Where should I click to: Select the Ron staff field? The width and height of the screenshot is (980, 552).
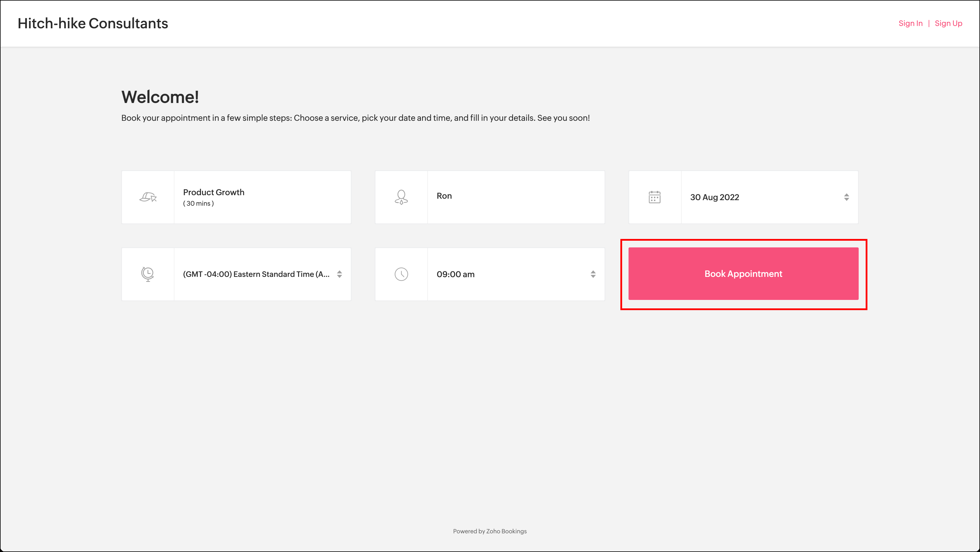490,197
